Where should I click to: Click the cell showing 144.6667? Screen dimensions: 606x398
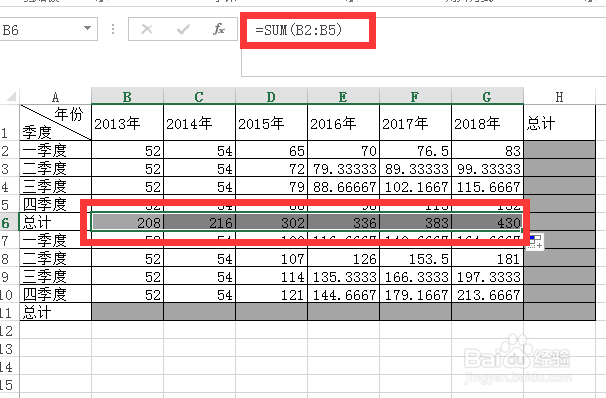pos(343,294)
